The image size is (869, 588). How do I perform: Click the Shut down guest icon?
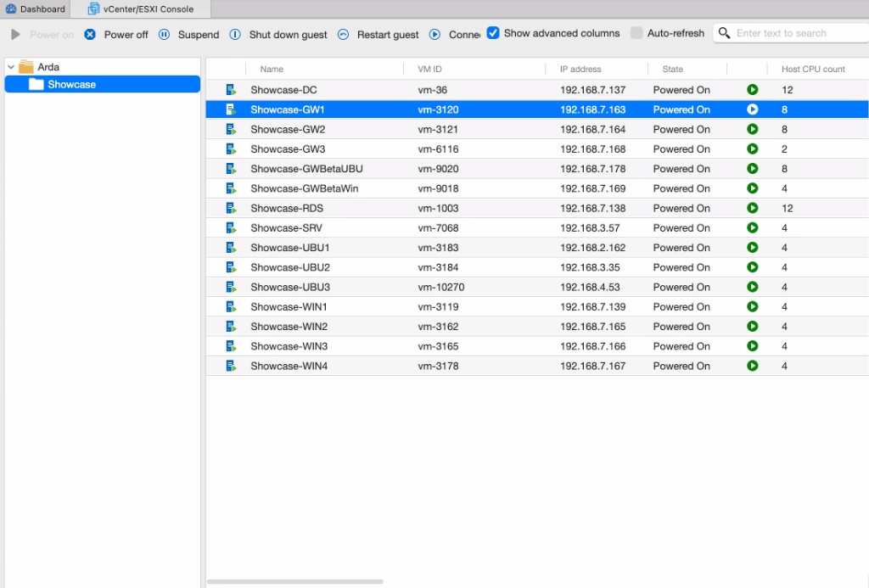pos(235,35)
